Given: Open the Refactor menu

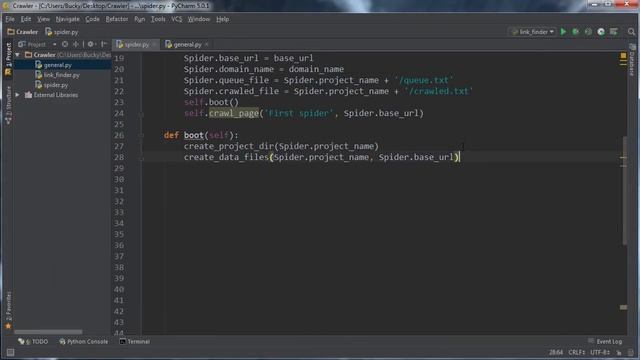Looking at the screenshot, I should [x=117, y=19].
